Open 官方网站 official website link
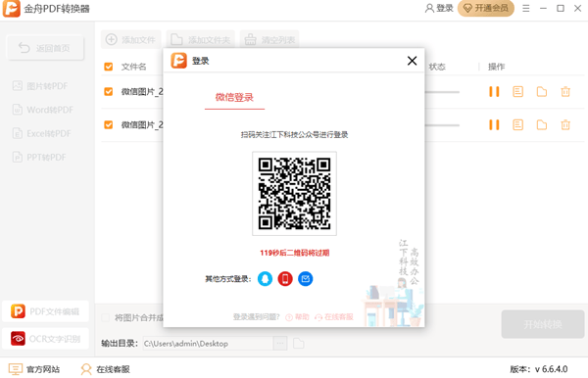This screenshot has width=588, height=378. pos(34,369)
